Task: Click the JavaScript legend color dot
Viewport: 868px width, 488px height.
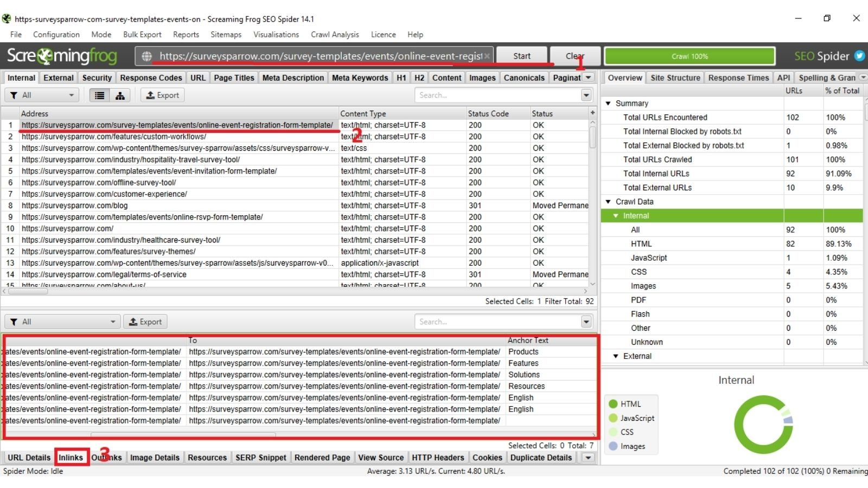Action: point(613,418)
